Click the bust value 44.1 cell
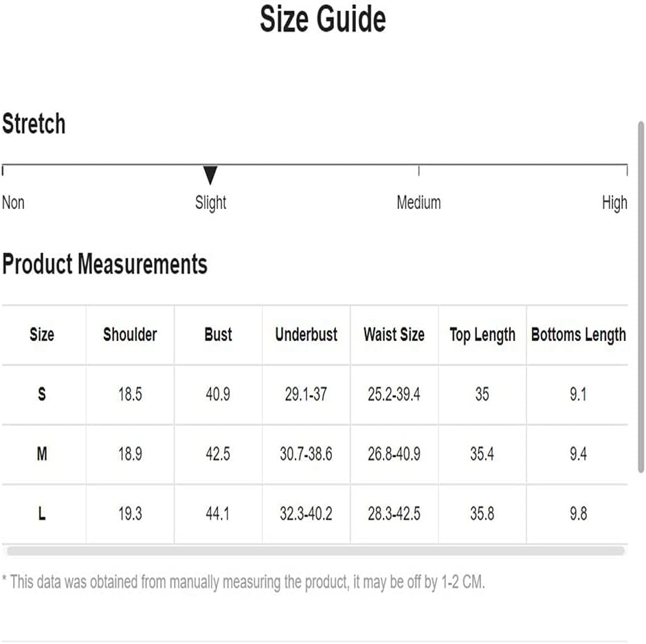 (218, 513)
